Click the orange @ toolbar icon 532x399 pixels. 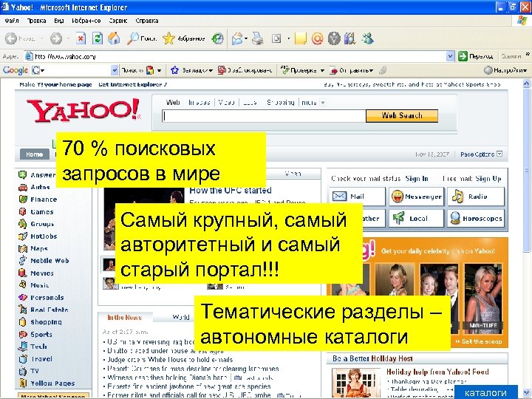(317, 38)
